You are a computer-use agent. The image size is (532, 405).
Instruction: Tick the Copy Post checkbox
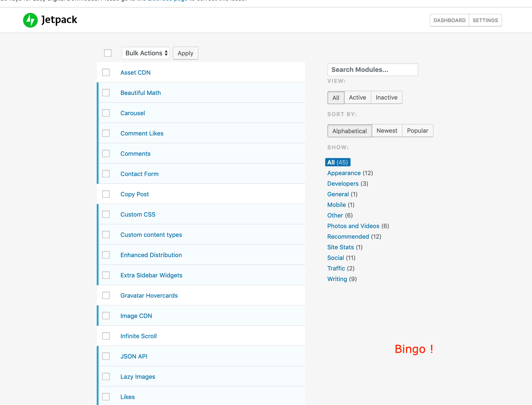(x=106, y=194)
